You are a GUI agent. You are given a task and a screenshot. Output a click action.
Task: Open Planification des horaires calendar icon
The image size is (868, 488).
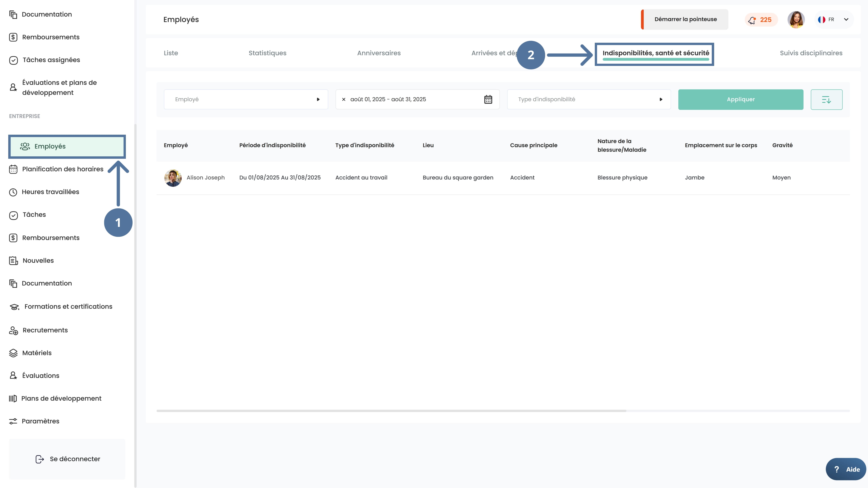click(13, 169)
